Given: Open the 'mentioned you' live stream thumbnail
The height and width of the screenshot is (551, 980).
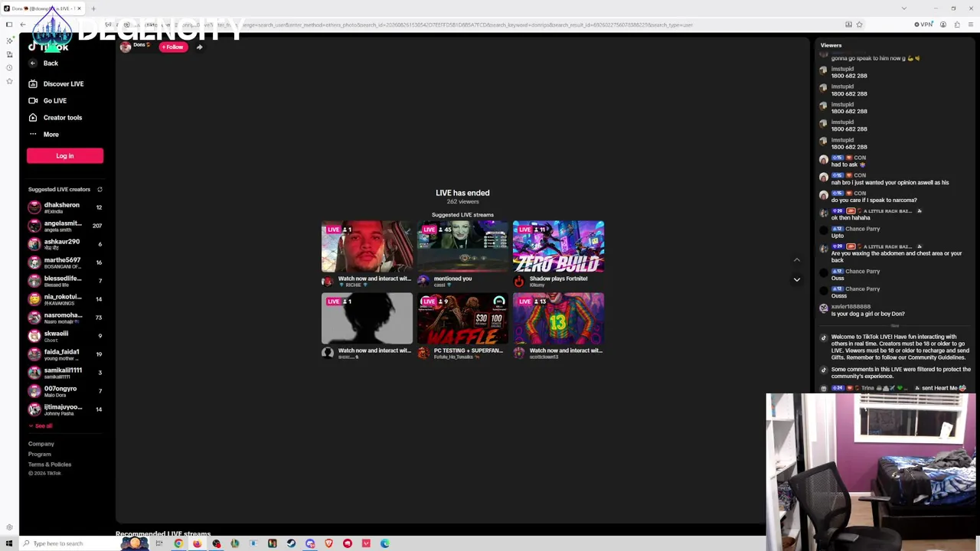Looking at the screenshot, I should click(x=462, y=246).
